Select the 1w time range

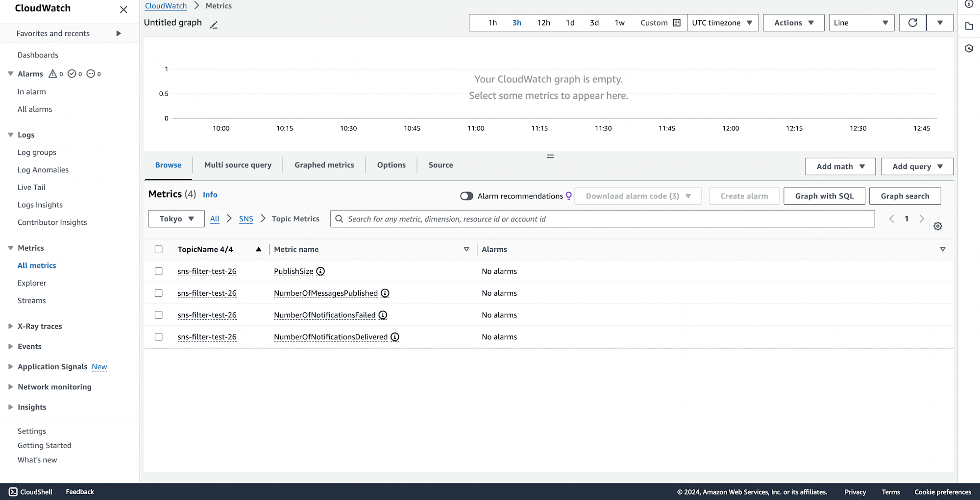pyautogui.click(x=619, y=23)
